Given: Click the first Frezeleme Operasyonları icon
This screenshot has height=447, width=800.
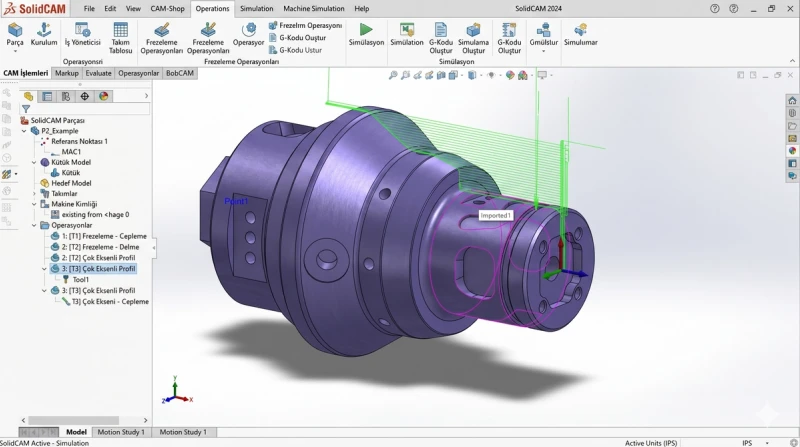Looking at the screenshot, I should (x=162, y=30).
